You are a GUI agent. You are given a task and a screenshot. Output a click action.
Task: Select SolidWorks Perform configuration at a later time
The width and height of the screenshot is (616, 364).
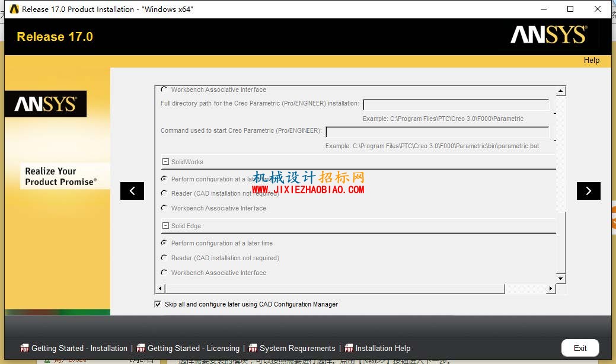(x=164, y=178)
